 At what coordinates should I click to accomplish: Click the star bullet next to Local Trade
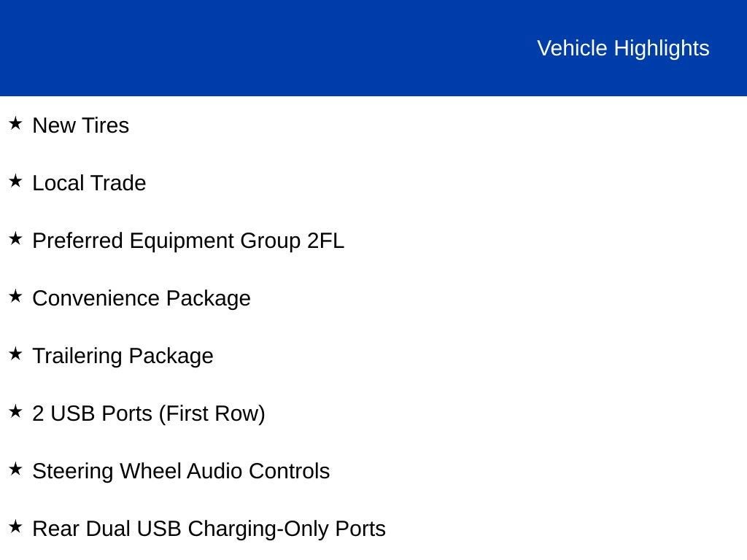(15, 181)
